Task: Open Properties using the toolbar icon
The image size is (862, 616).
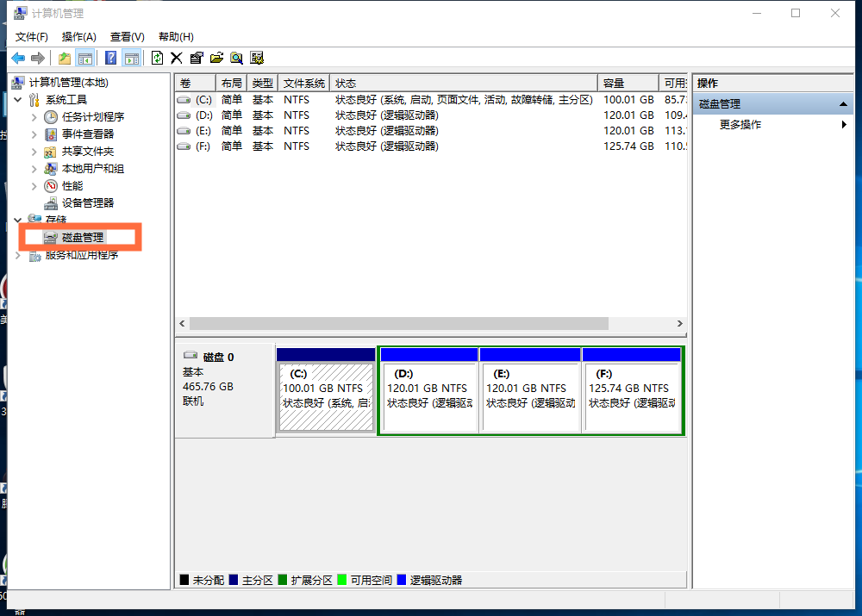Action: click(x=197, y=58)
